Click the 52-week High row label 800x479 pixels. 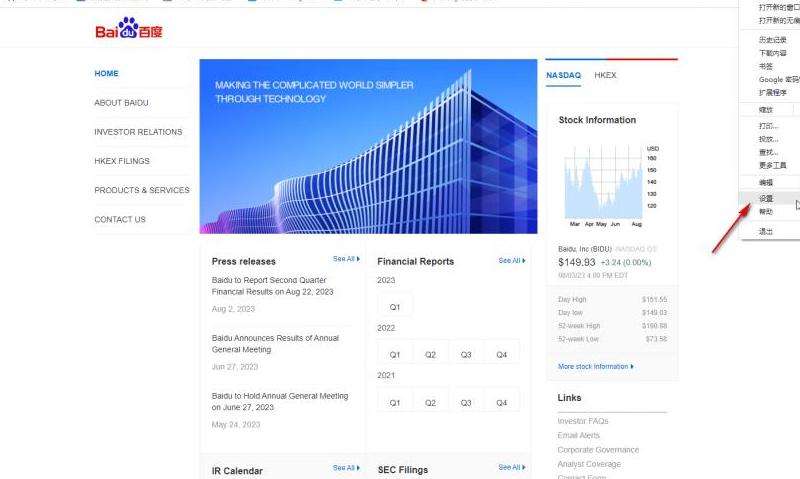coord(579,325)
